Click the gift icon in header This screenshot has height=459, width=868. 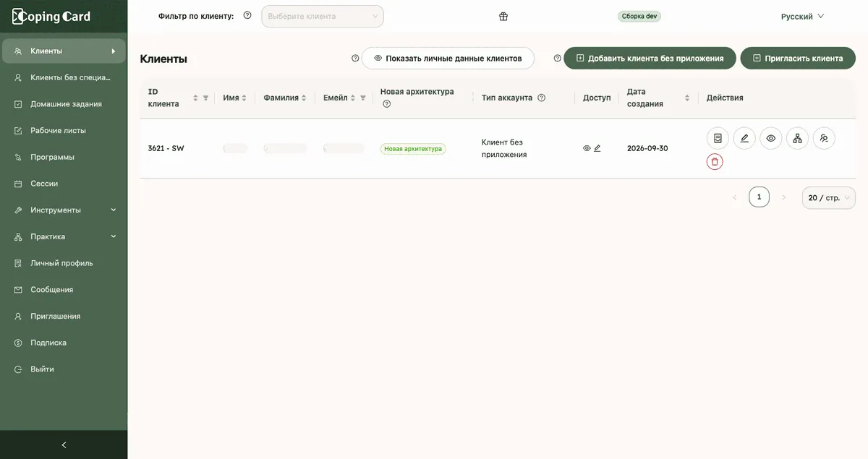[x=503, y=17]
